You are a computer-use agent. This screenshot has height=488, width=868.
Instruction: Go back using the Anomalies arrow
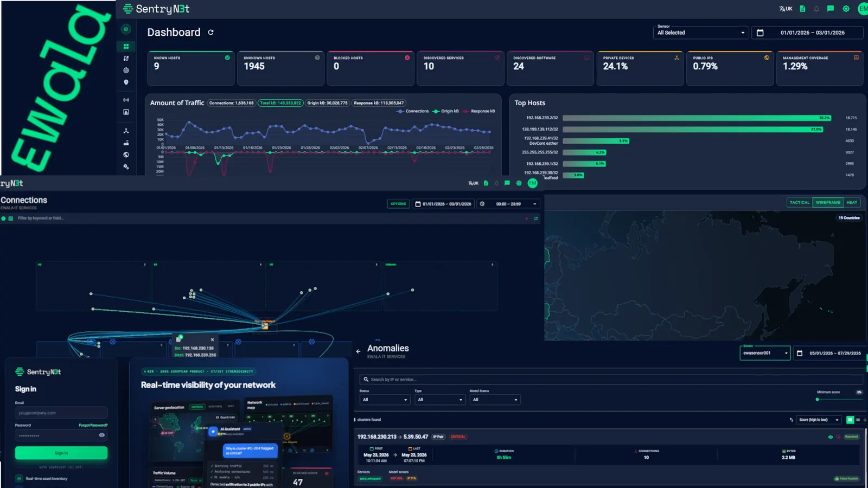(x=358, y=351)
